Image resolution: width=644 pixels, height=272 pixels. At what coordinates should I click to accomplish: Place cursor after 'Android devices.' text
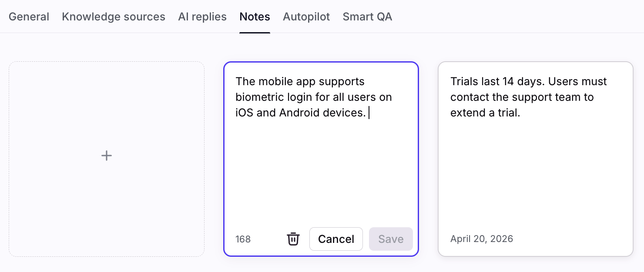(368, 113)
